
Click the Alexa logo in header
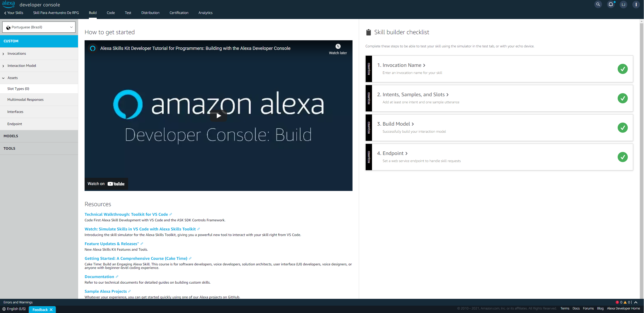point(8,4)
